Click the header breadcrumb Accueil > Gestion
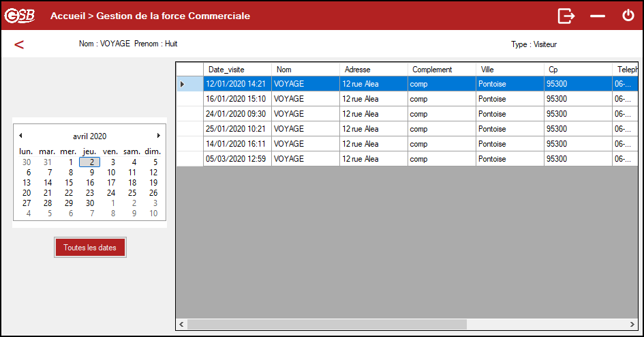The image size is (644, 337). 151,16
